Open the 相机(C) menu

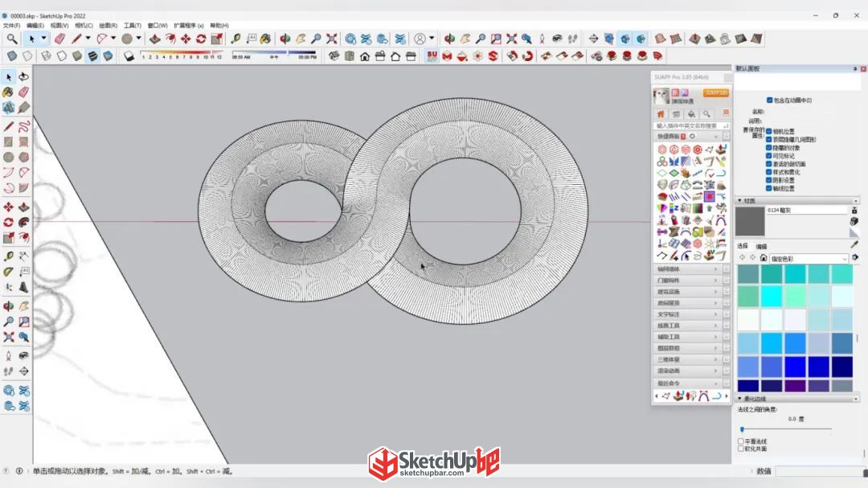84,26
